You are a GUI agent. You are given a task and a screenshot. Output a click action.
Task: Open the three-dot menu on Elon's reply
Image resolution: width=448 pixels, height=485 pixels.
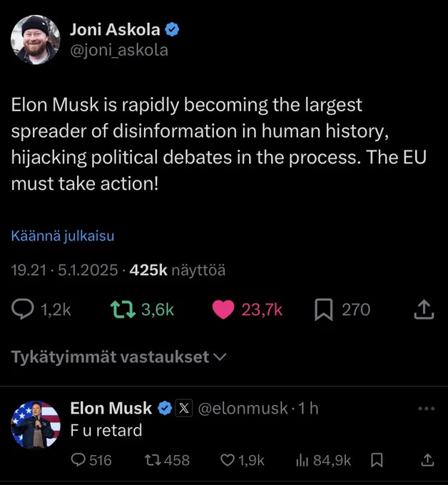[x=427, y=409]
